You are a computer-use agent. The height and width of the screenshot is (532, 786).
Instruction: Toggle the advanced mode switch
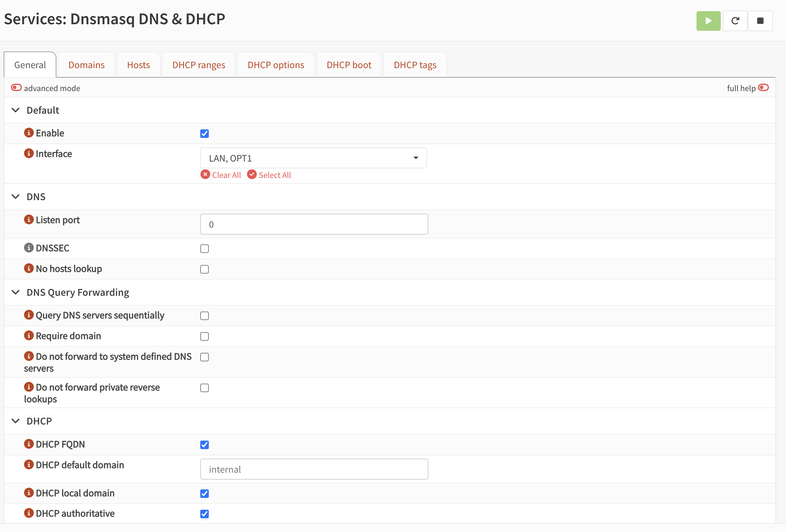[16, 88]
